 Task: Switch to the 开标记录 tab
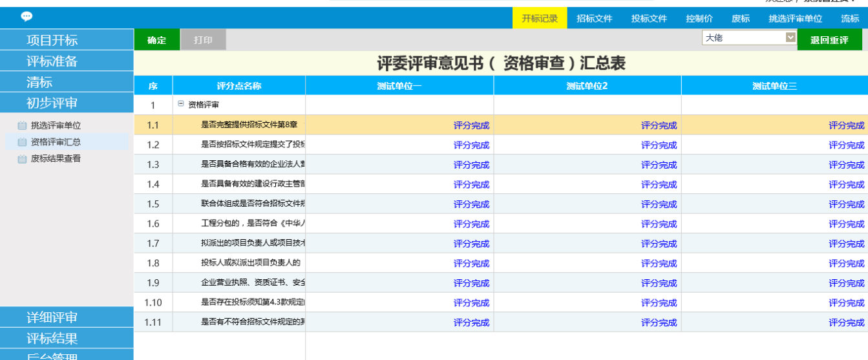click(540, 19)
